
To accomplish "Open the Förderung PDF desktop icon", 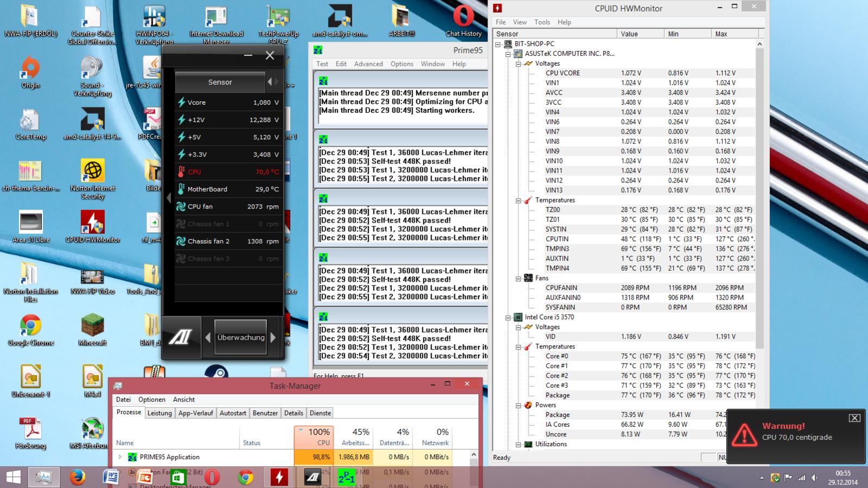I will 30,434.
